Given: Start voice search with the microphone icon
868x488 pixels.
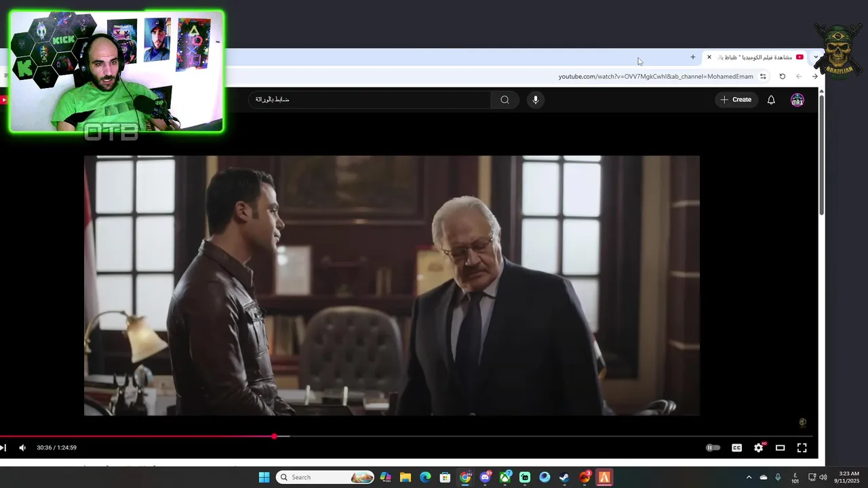Looking at the screenshot, I should tap(535, 100).
